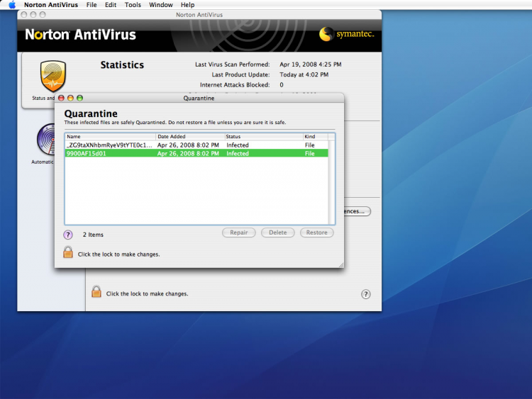
Task: Select the Status shield icon in sidebar
Action: (52, 77)
